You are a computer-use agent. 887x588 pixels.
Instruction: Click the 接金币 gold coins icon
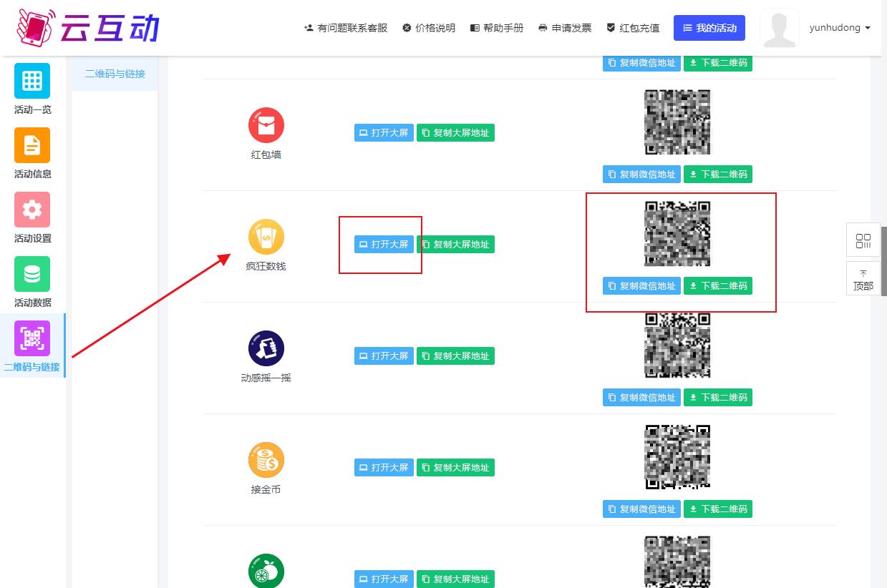click(266, 461)
